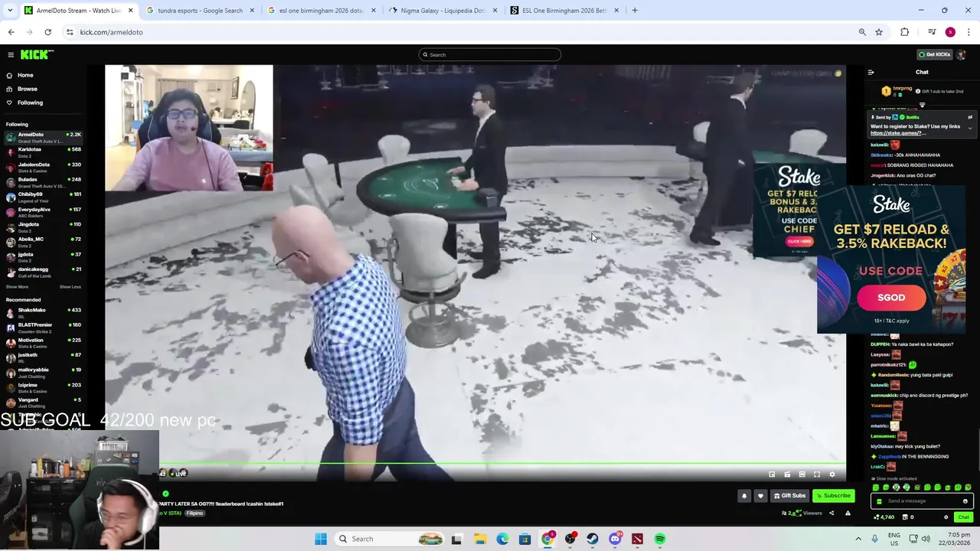
Task: Show hidden system tray icons
Action: click(857, 539)
